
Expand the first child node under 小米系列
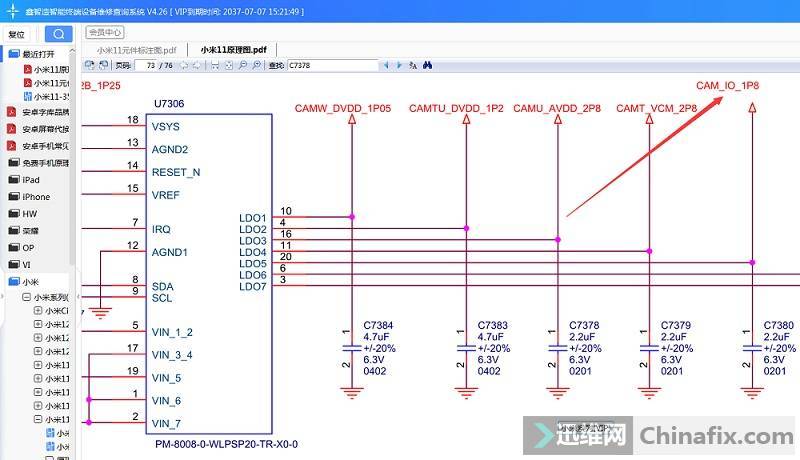pyautogui.click(x=37, y=310)
